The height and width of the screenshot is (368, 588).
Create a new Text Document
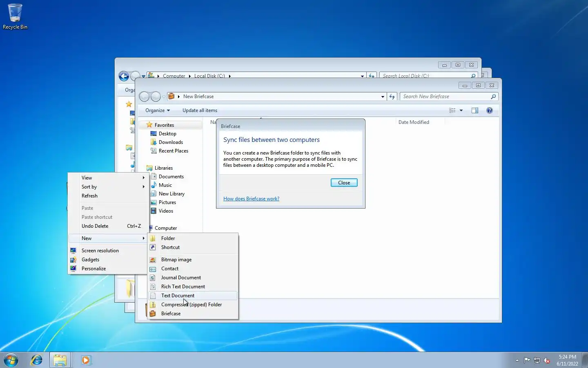coord(193,296)
